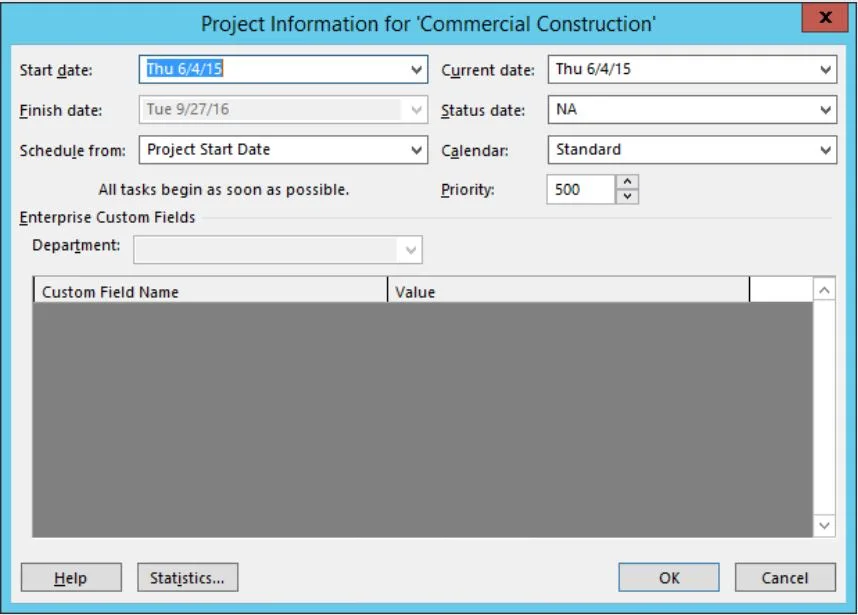Click the Current date text field
The image size is (858, 615).
click(x=680, y=70)
